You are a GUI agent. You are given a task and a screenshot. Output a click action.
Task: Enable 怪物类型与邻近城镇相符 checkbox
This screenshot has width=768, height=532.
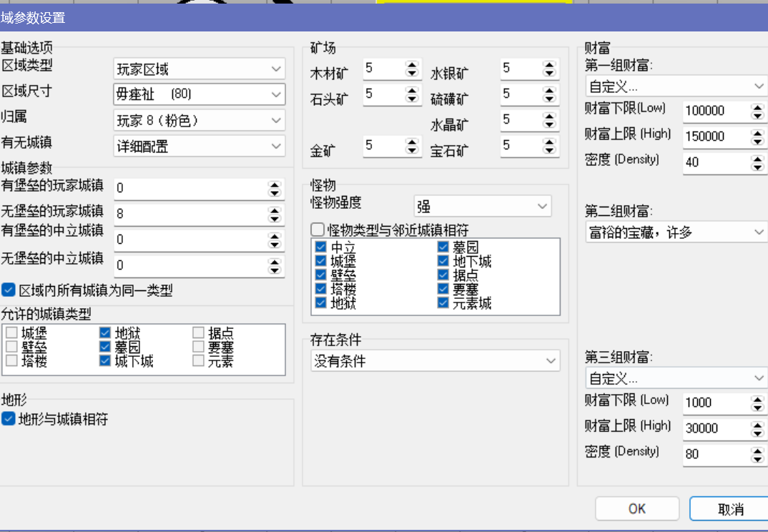[318, 230]
